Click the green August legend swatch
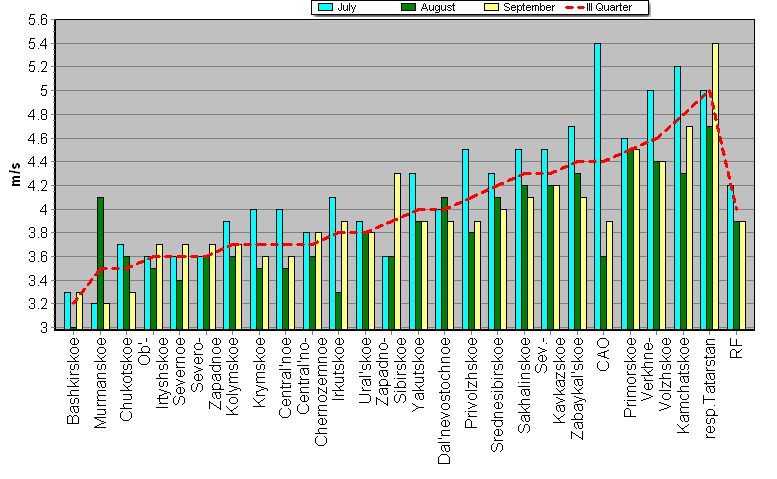Screen dimensions: 777x479 (x=408, y=7)
